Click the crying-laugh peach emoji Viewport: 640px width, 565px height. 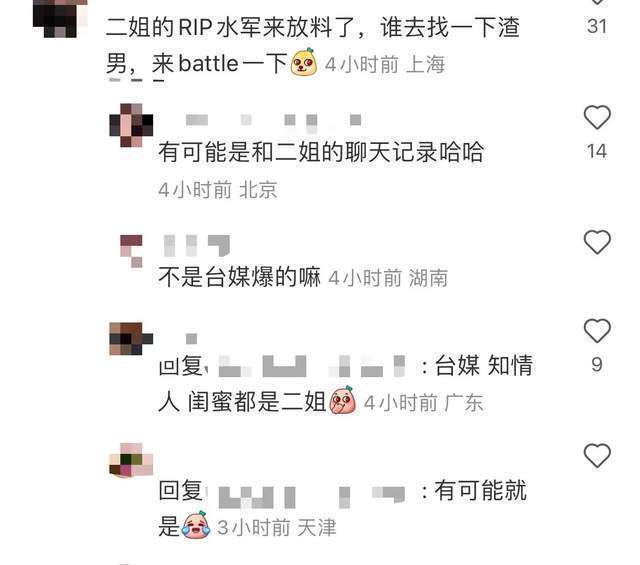[196, 525]
